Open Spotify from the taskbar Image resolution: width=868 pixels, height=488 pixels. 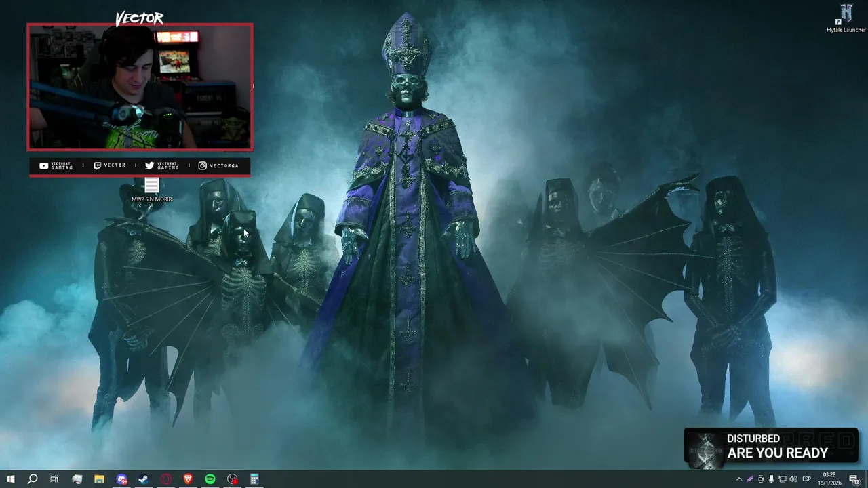[210, 479]
